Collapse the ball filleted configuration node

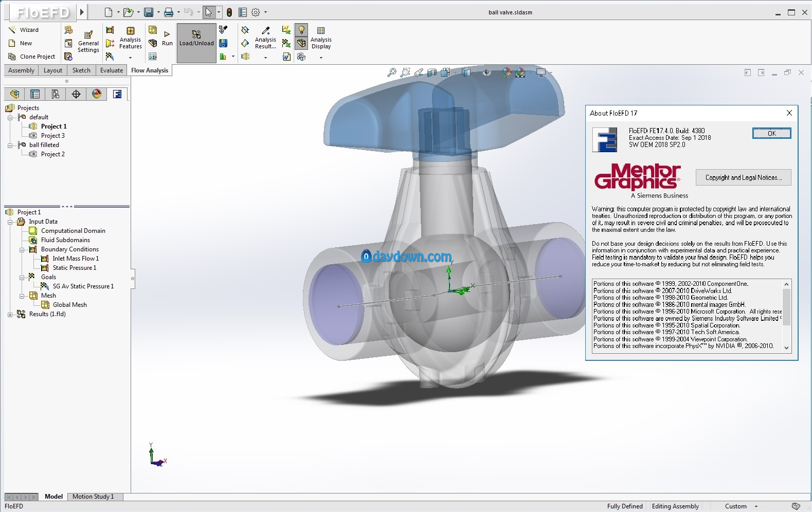[x=10, y=145]
